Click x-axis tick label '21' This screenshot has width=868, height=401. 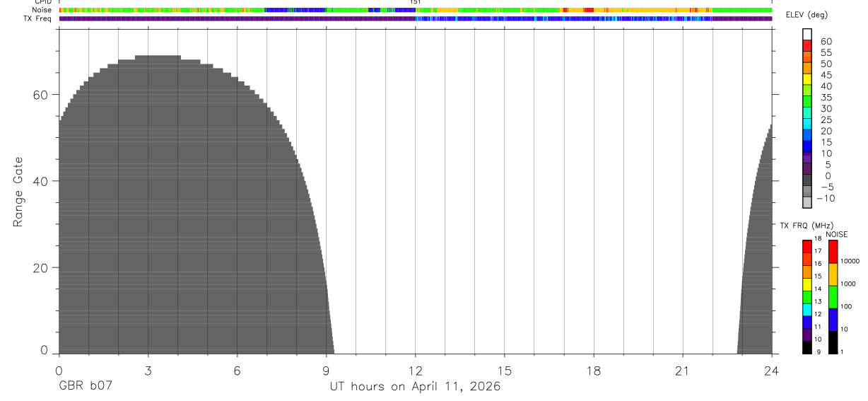683,371
